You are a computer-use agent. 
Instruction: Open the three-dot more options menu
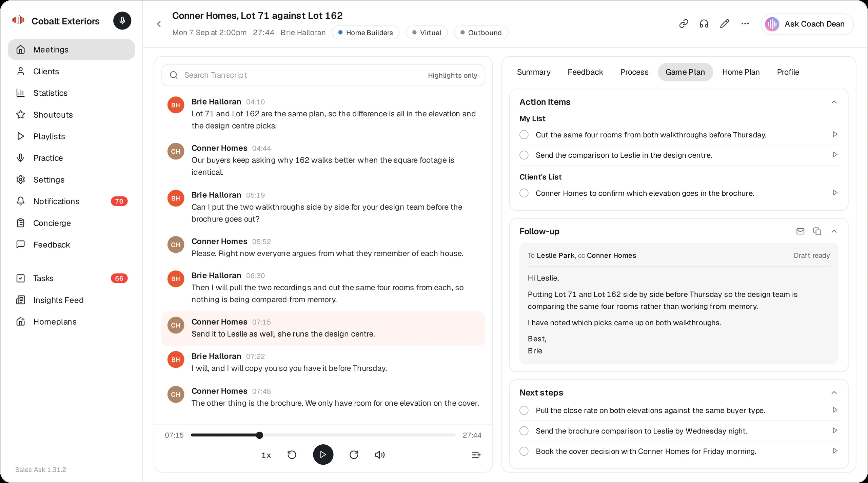[x=745, y=24]
